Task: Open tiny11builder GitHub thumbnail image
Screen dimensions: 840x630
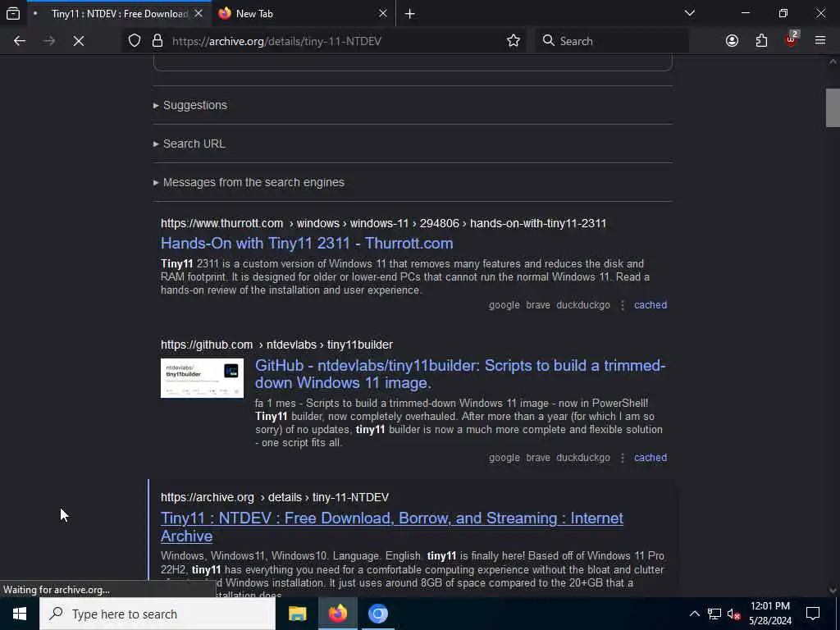Action: click(202, 378)
